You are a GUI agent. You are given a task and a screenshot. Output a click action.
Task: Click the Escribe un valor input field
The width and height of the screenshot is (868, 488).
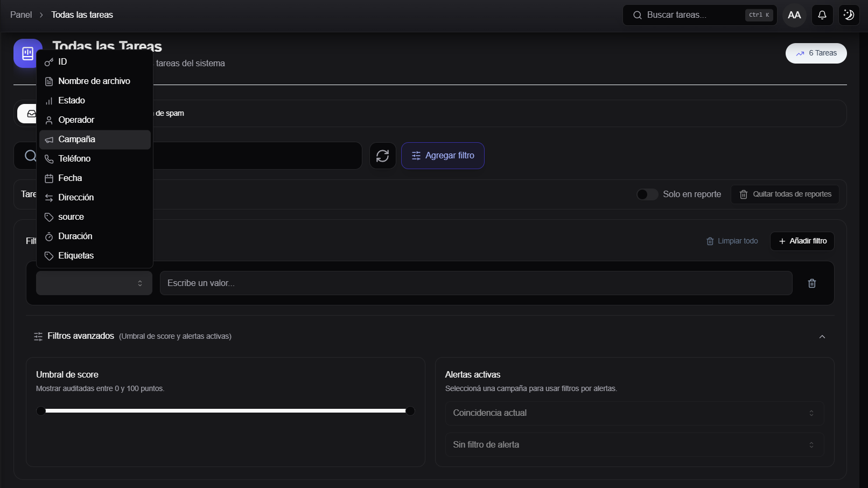coord(476,283)
